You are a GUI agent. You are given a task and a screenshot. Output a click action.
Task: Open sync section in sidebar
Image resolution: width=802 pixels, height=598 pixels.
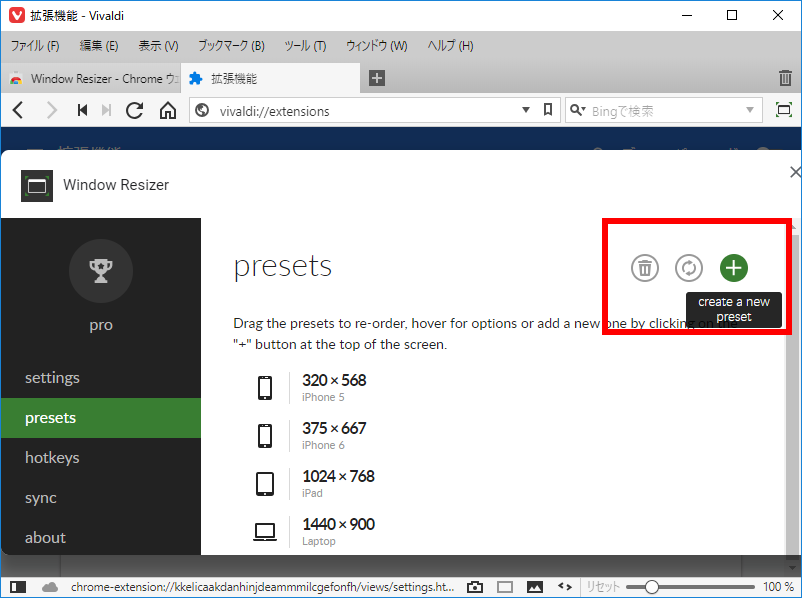click(x=101, y=498)
